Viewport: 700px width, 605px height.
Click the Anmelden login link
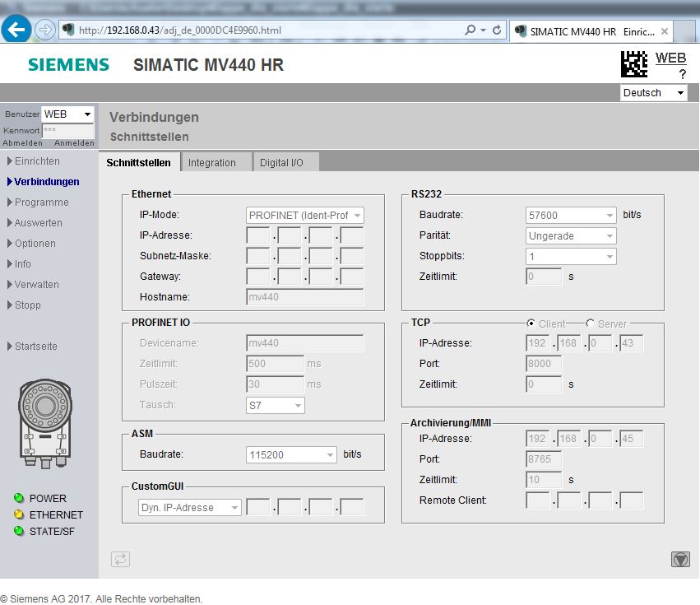(x=74, y=143)
